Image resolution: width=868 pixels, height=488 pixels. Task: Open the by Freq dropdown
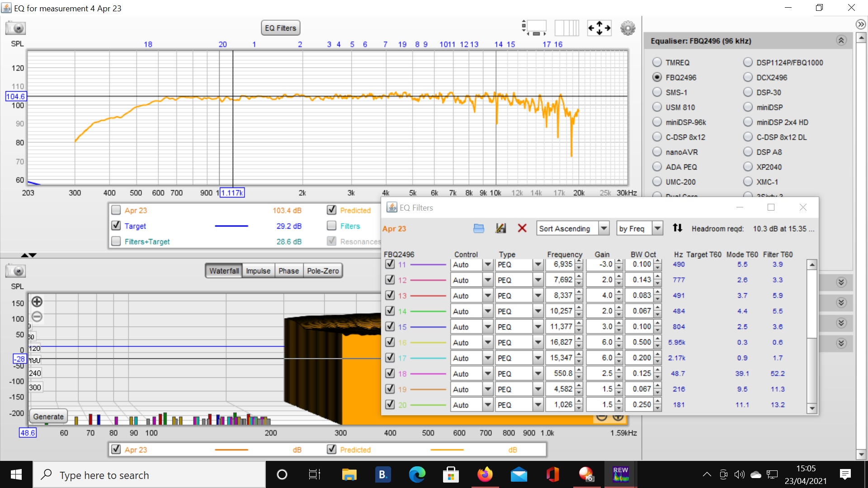pyautogui.click(x=658, y=229)
